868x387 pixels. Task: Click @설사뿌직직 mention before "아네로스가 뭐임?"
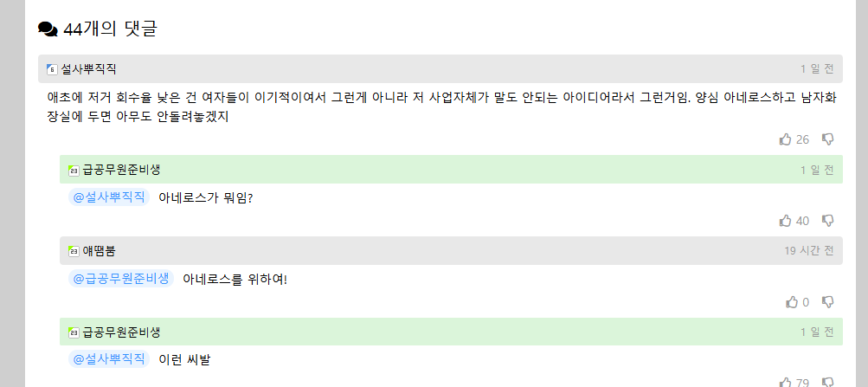(109, 197)
